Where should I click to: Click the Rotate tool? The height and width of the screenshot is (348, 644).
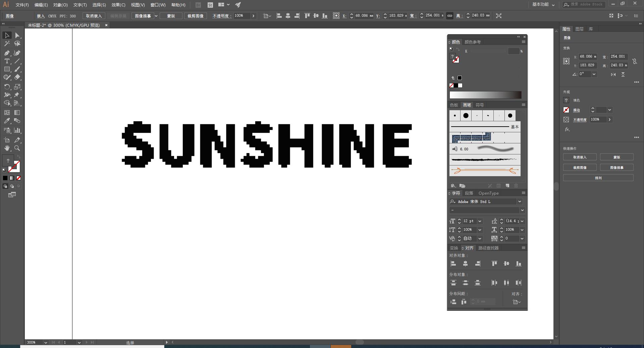click(7, 87)
